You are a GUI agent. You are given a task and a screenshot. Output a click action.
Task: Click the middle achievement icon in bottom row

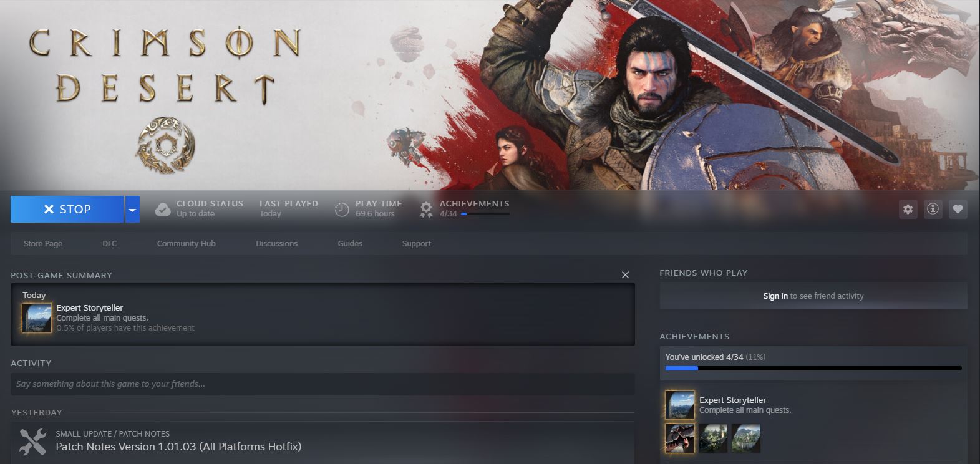[x=713, y=438]
